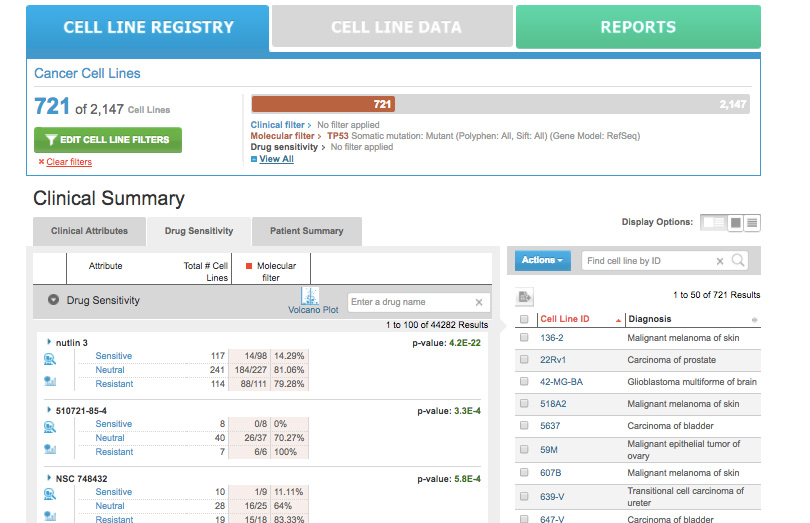Click the magnifier icon beside 510721-85-4 Sensitive
810x523 pixels.
(x=49, y=425)
